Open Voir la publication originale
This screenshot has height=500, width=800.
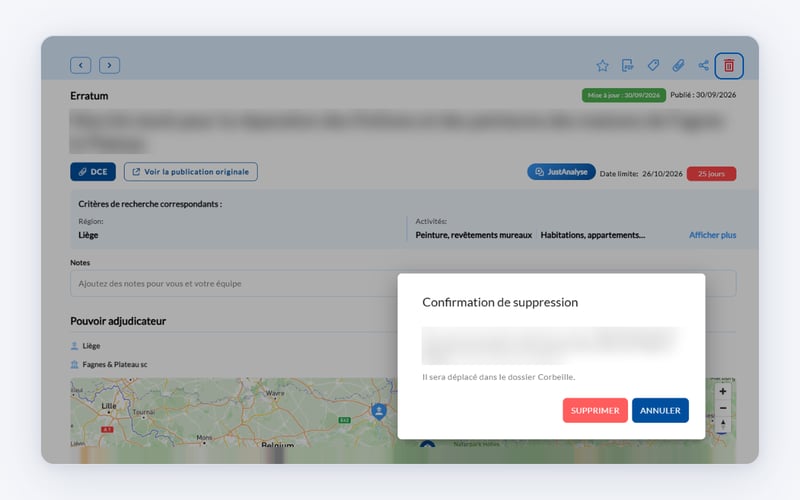click(x=191, y=172)
